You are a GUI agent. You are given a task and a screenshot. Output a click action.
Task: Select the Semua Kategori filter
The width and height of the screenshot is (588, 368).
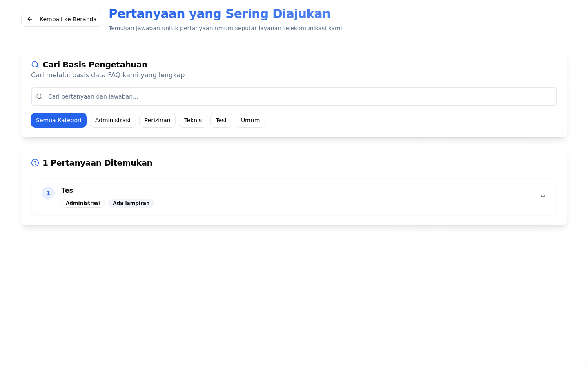pos(59,120)
